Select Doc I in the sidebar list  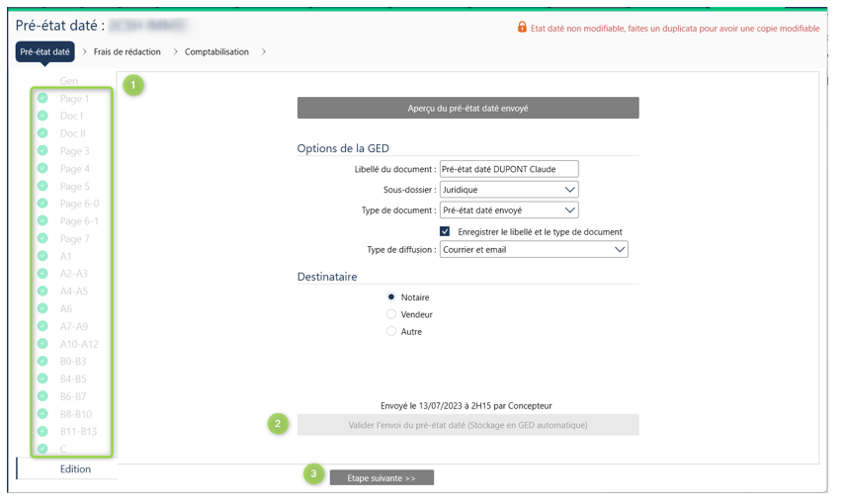tap(71, 116)
